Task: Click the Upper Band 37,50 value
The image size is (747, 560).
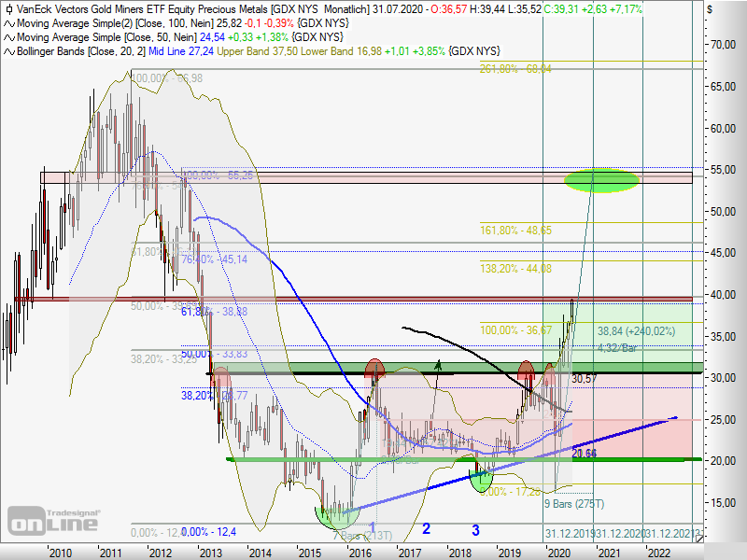Action: [258, 51]
